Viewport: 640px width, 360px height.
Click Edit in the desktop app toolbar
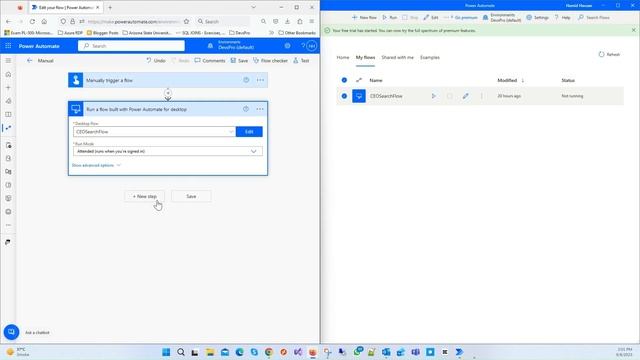[x=431, y=18]
